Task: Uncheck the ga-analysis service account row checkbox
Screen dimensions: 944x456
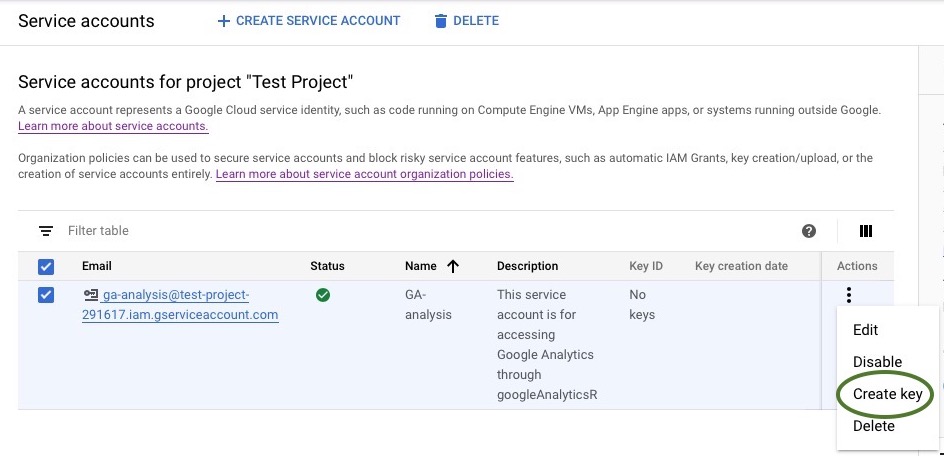Action: coord(46,295)
